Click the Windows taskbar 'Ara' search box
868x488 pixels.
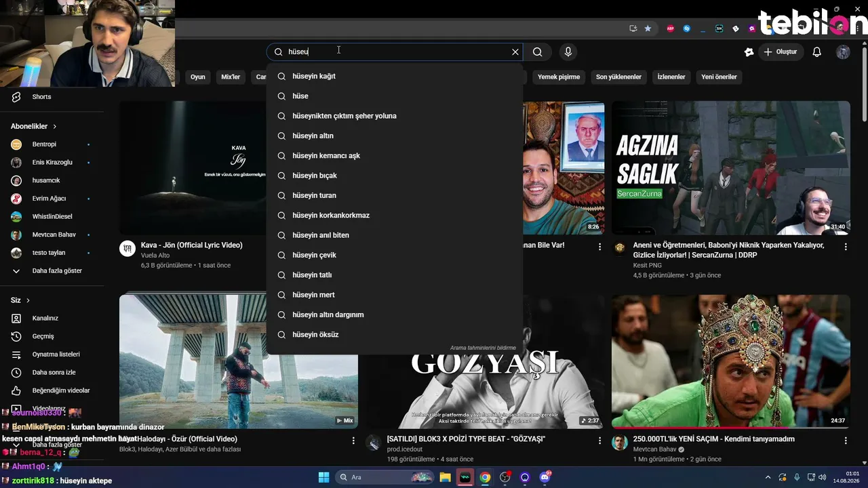[384, 477]
